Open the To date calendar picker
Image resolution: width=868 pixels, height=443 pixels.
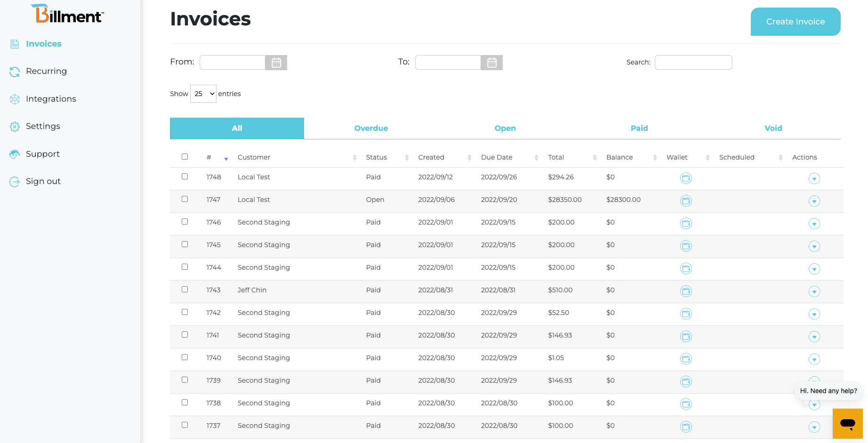[x=491, y=63]
